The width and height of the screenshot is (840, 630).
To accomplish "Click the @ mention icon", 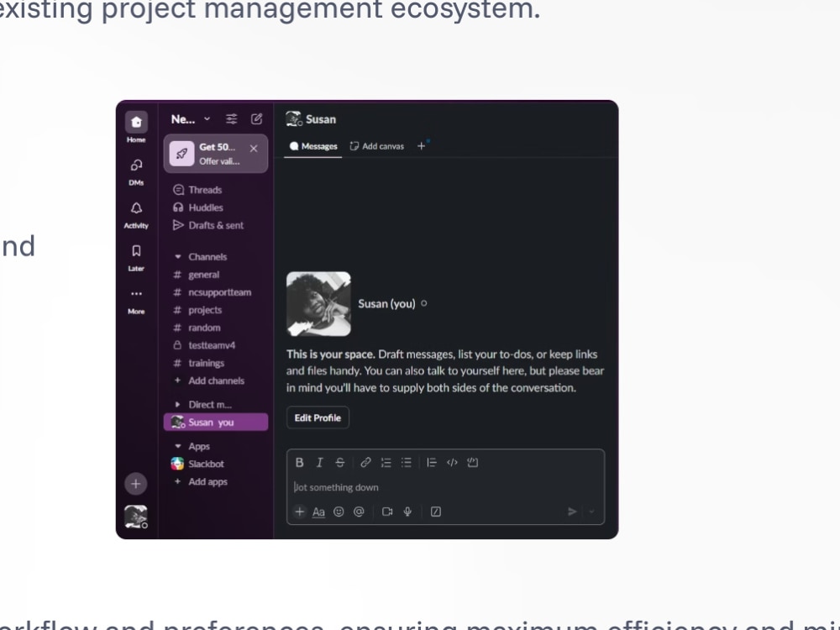I will click(x=359, y=512).
